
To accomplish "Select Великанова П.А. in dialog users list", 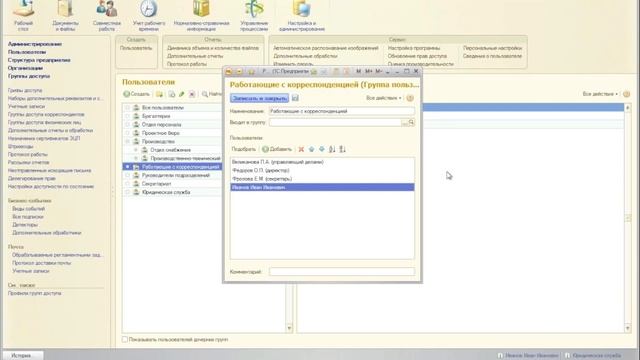I will tap(322, 162).
